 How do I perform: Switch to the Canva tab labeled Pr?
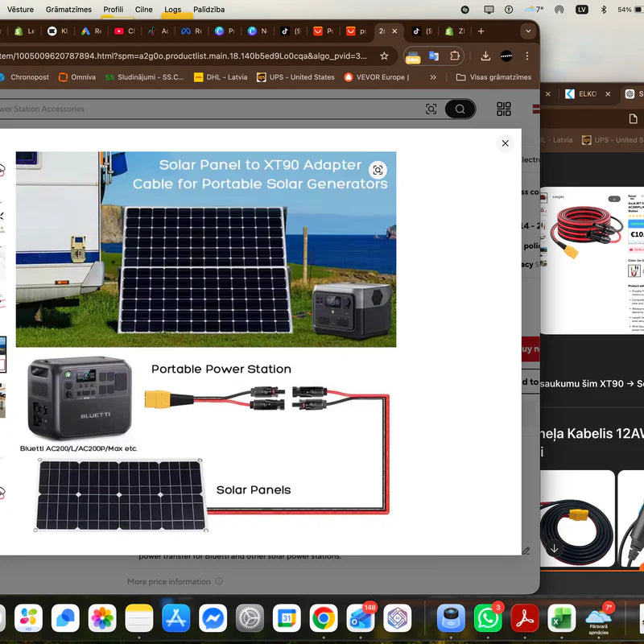pos(225,31)
